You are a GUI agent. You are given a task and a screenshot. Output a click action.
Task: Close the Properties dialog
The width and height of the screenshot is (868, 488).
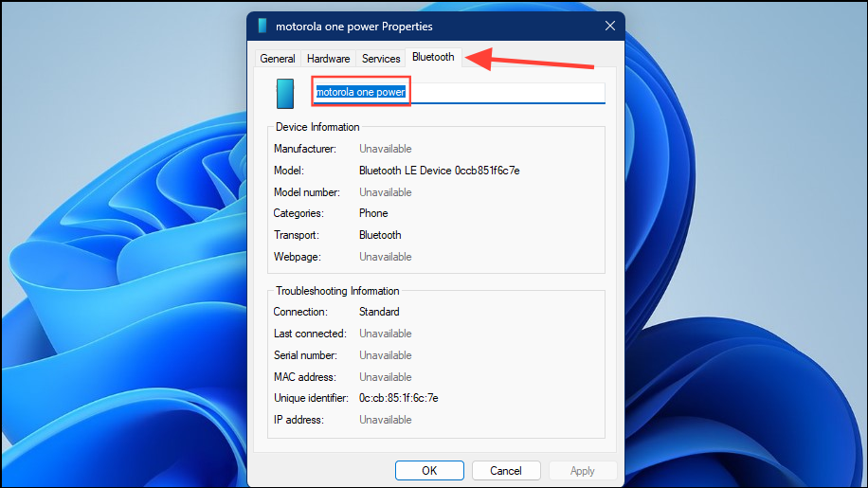point(610,26)
